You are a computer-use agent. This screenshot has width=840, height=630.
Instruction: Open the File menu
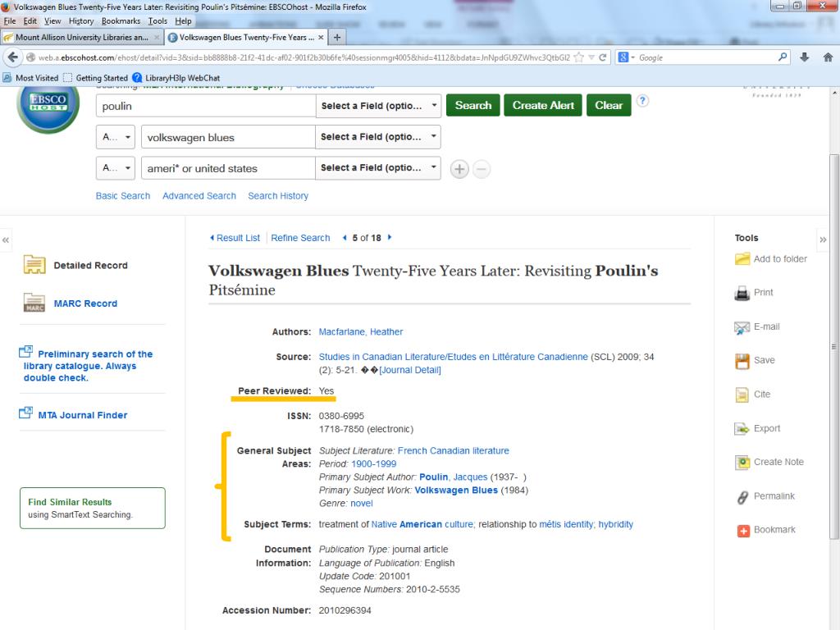click(10, 21)
